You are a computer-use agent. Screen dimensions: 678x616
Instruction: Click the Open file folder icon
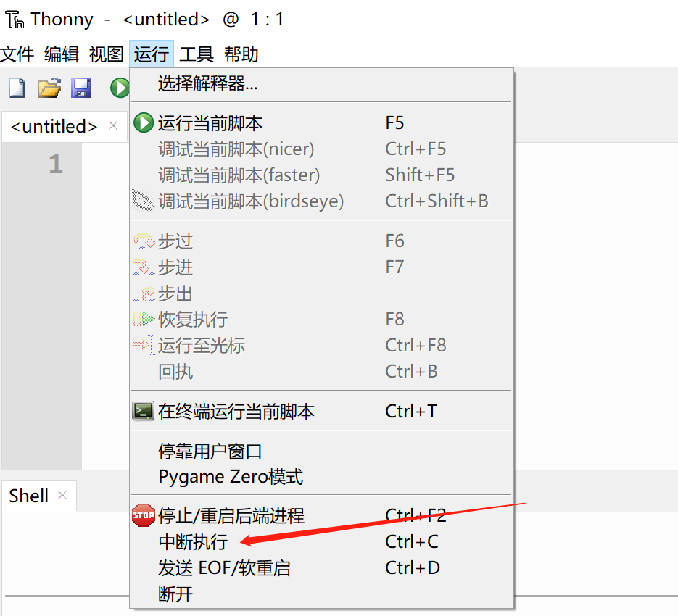coord(49,88)
